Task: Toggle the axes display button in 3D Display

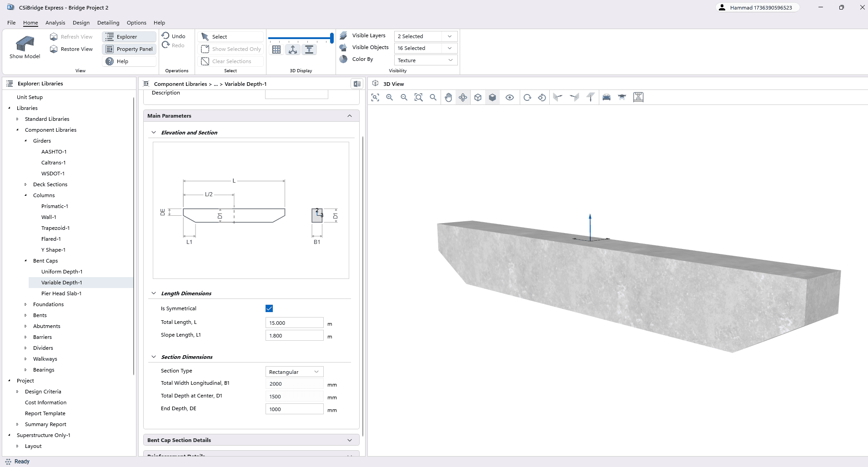Action: click(293, 50)
